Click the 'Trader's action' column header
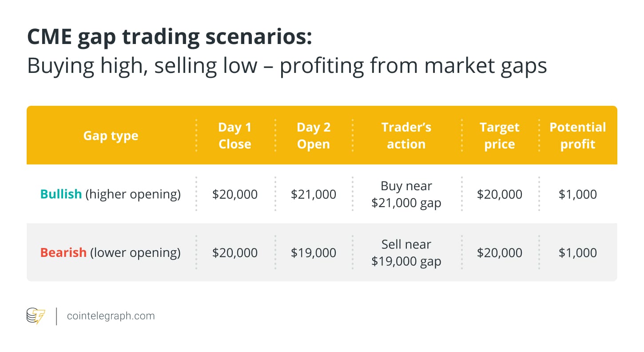 pos(406,136)
